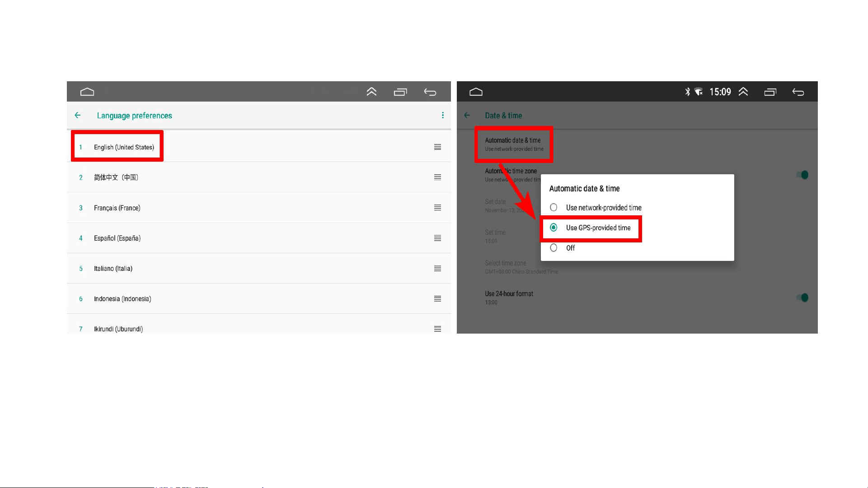The width and height of the screenshot is (868, 488).
Task: Tap Date & time title text
Action: (x=503, y=116)
